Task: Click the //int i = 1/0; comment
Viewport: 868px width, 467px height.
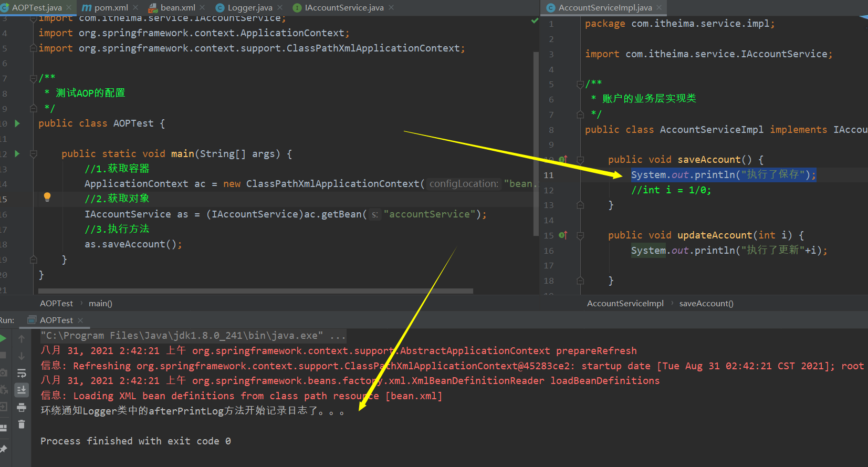Action: click(671, 190)
